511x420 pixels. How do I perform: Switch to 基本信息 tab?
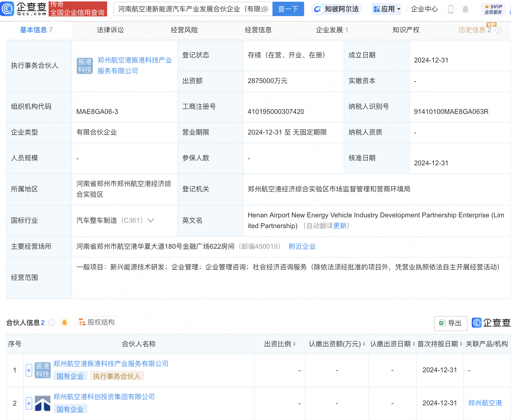pos(36,30)
